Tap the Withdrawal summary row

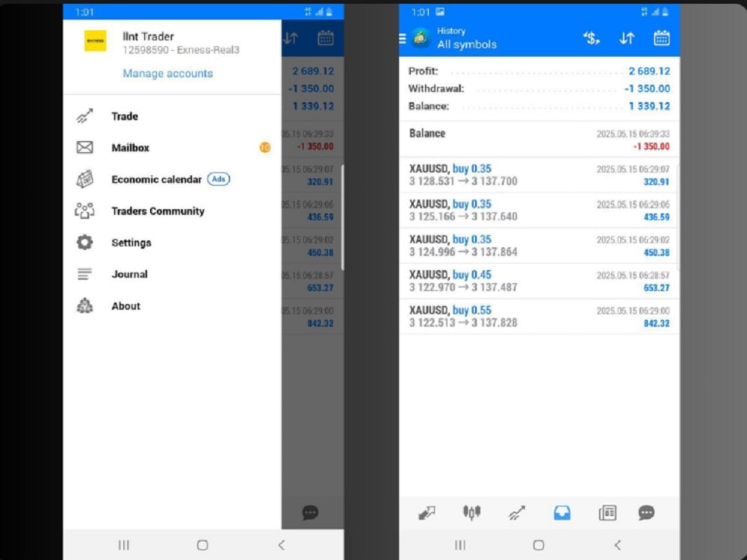tap(539, 89)
